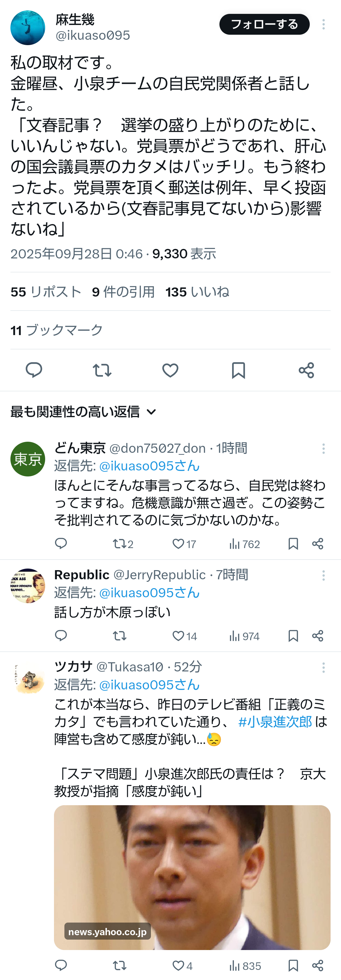View the 9 件の引用 quotes list
The width and height of the screenshot is (341, 980).
[123, 292]
